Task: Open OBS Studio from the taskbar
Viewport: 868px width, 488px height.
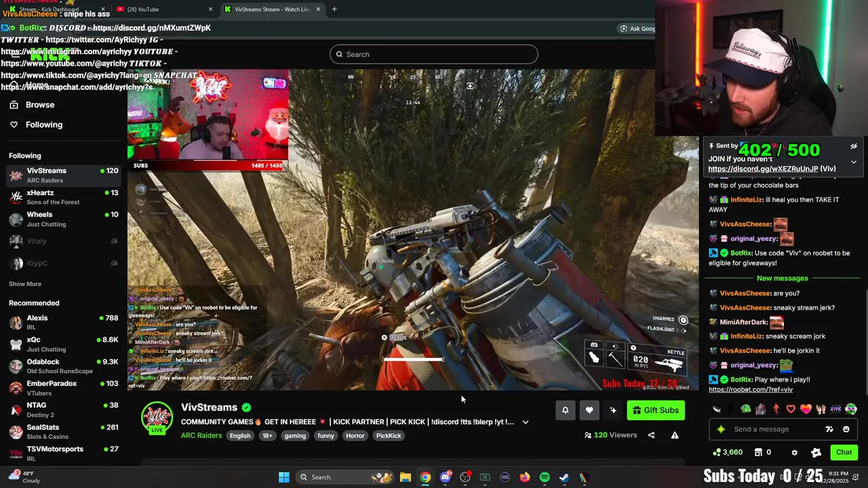Action: (465, 477)
